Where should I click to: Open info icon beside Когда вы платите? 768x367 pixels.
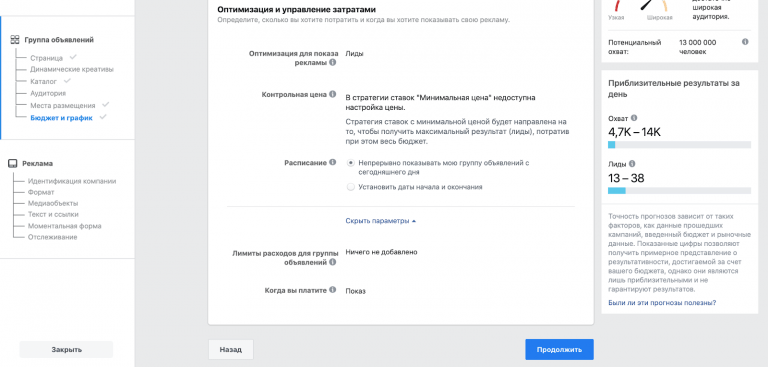tap(333, 290)
